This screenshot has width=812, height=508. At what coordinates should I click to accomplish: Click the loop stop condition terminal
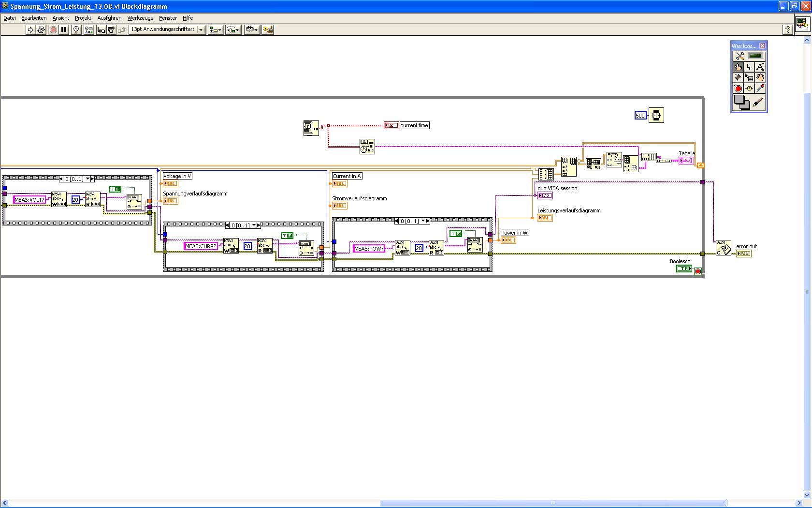tap(697, 271)
